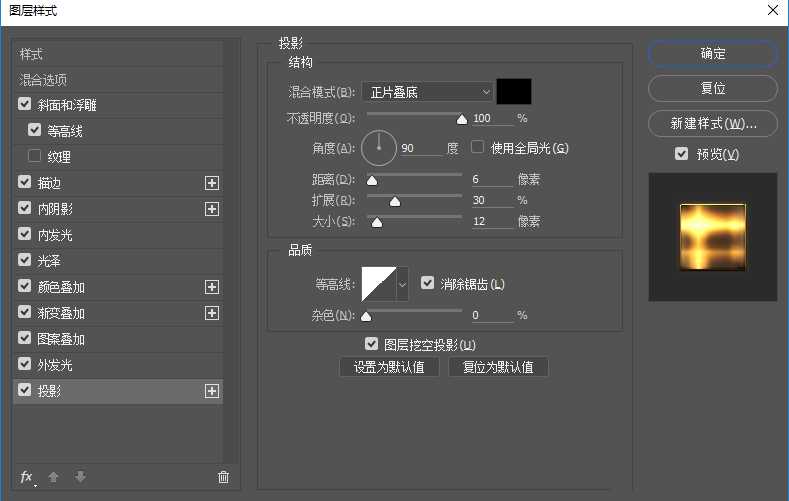Select the 外发光 style entry
This screenshot has width=789, height=501.
[55, 365]
